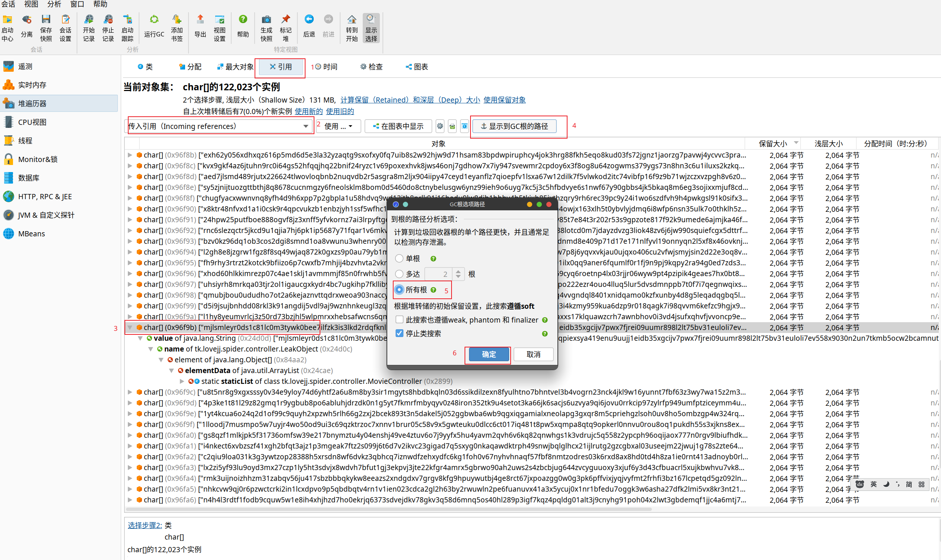
Task: Open the Analyze (分析) menu
Action: tap(54, 4)
